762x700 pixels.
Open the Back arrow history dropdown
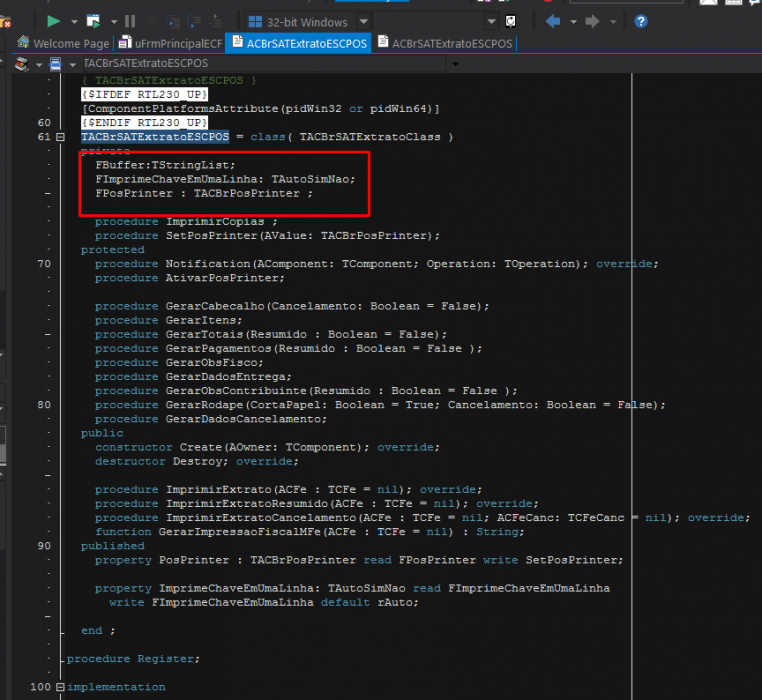pyautogui.click(x=573, y=22)
